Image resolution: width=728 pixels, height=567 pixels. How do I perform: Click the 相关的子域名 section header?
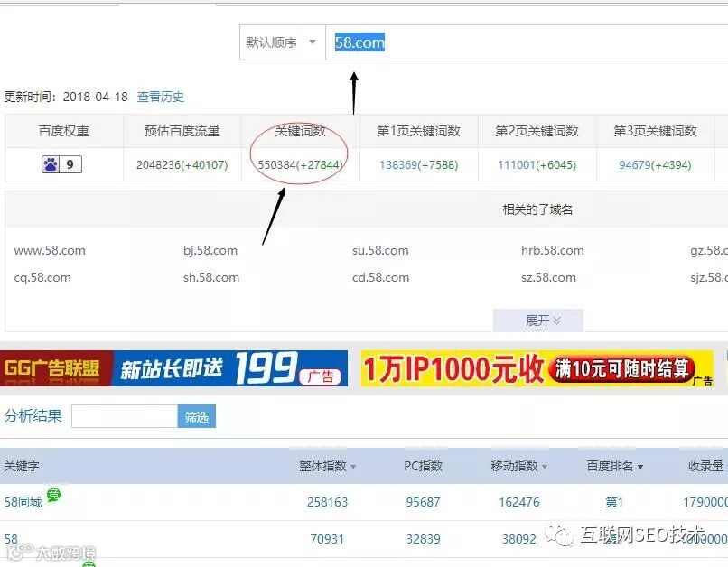pos(537,209)
